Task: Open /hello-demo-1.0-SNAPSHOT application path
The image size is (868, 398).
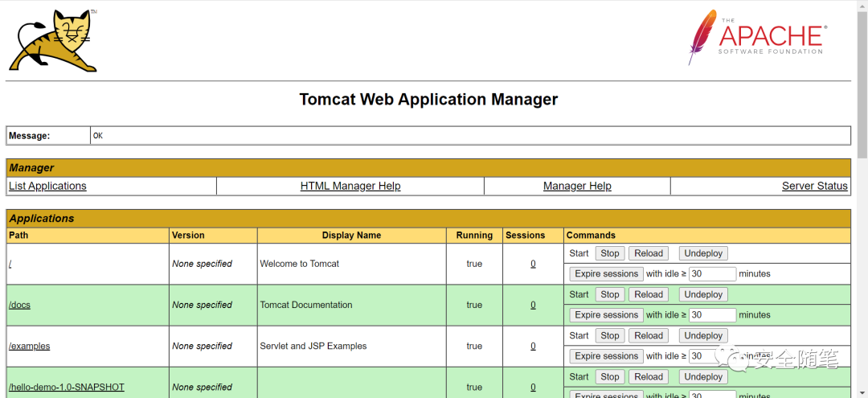Action: click(67, 387)
